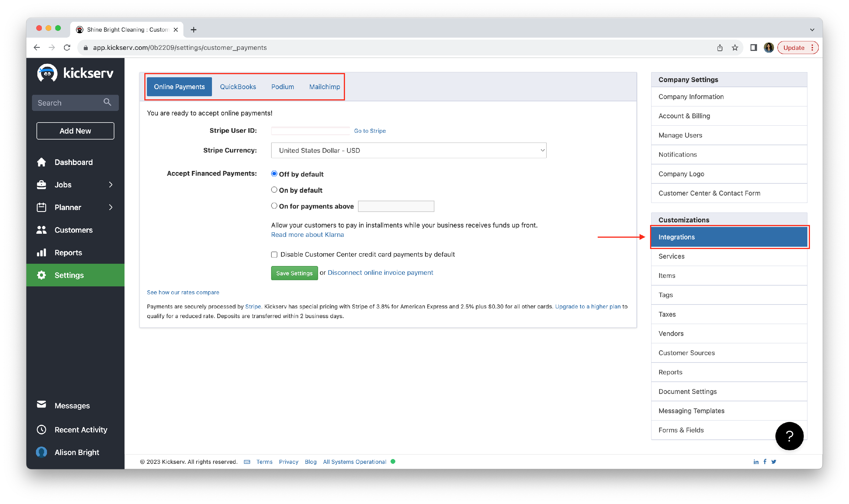This screenshot has width=849, height=504.
Task: Open the black help question mark bubble
Action: pyautogui.click(x=789, y=436)
